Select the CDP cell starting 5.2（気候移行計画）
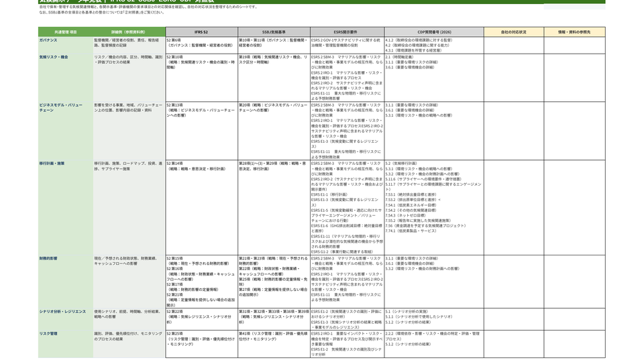Viewport: 644px width, 362px height. point(434,207)
